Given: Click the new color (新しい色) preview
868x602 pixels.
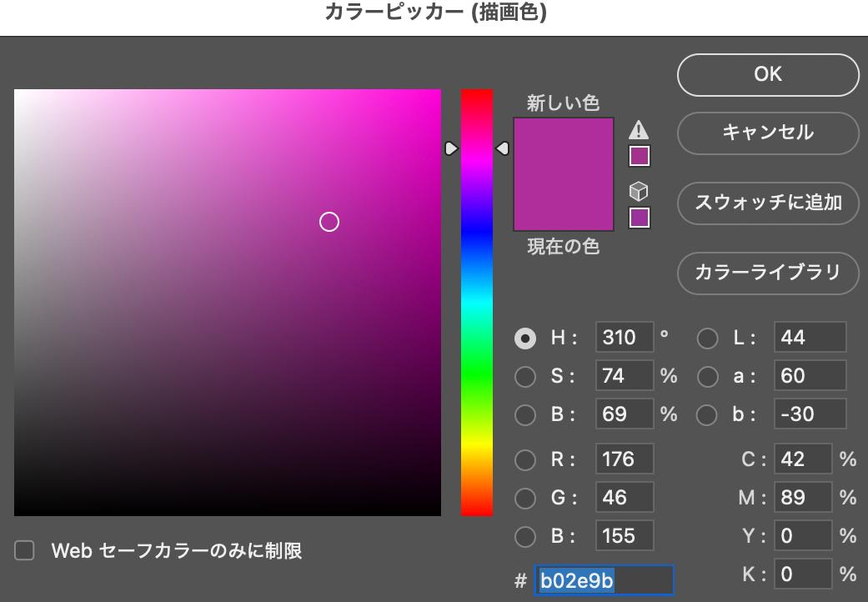Looking at the screenshot, I should pos(564,146).
